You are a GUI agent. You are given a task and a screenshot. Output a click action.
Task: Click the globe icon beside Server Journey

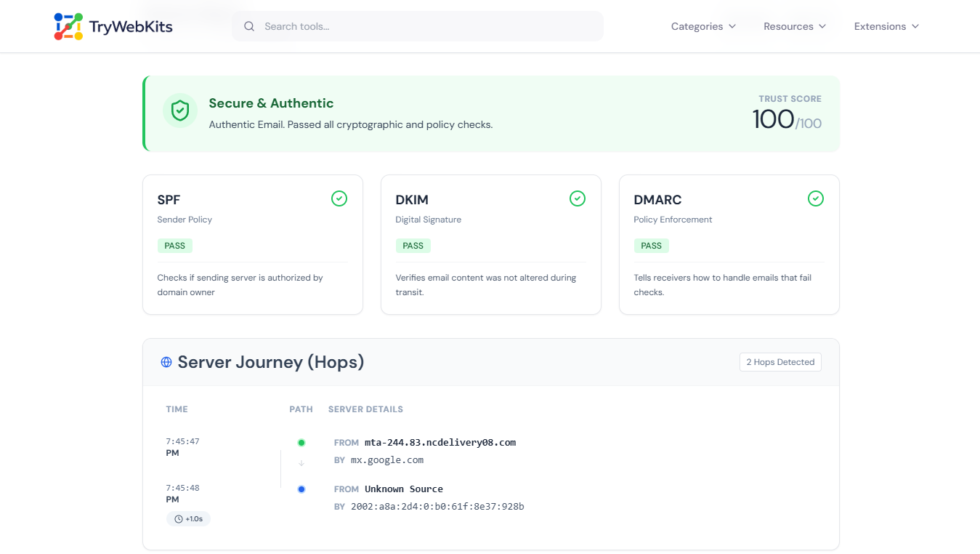pyautogui.click(x=166, y=361)
